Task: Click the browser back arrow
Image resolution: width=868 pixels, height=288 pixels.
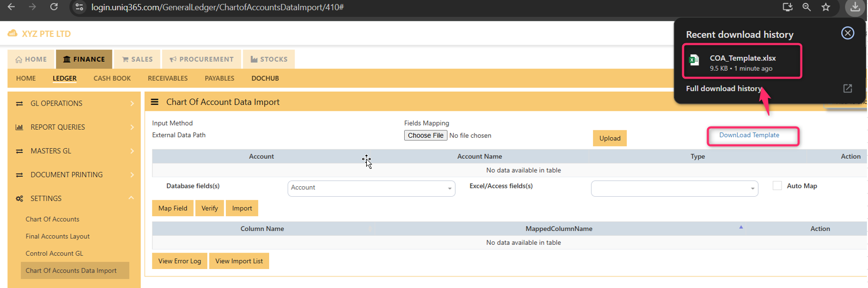Action: (x=11, y=7)
